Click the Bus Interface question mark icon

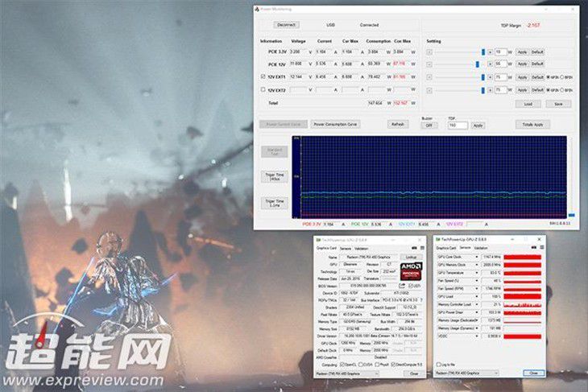point(421,300)
